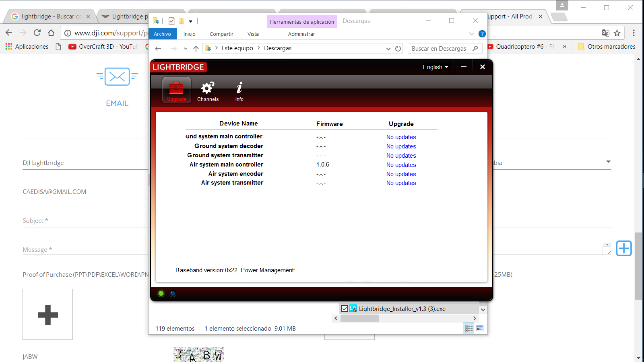Switch to the Vista ribbon tab
The image size is (644, 362).
point(253,34)
